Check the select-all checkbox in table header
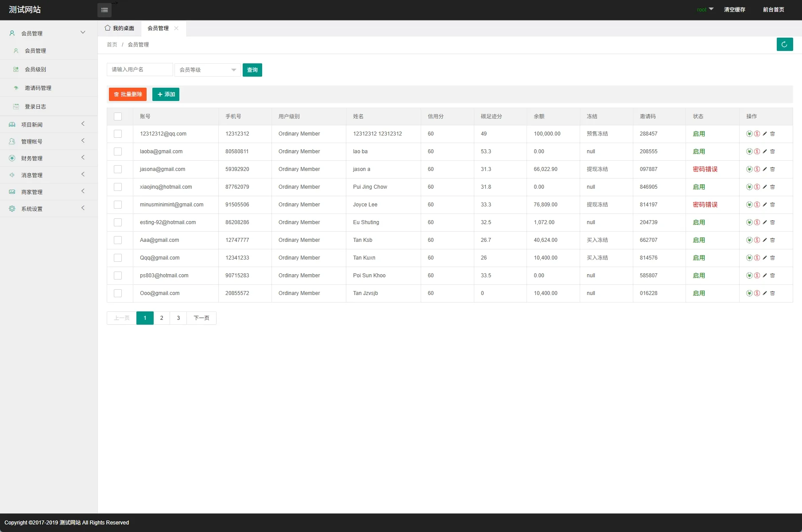The image size is (802, 532). 118,116
